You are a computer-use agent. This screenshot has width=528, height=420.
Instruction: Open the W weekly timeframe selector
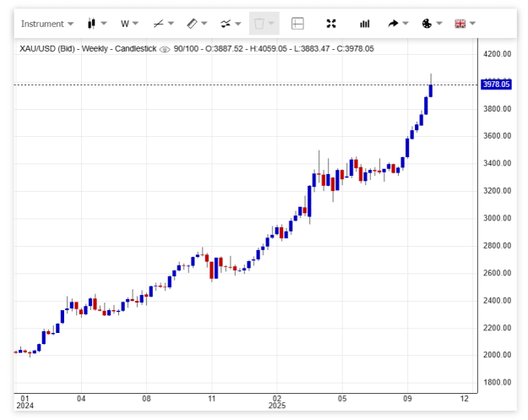click(x=129, y=24)
